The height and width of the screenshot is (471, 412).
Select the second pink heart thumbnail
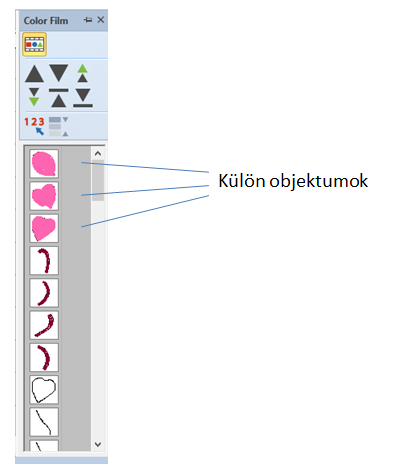(x=44, y=196)
